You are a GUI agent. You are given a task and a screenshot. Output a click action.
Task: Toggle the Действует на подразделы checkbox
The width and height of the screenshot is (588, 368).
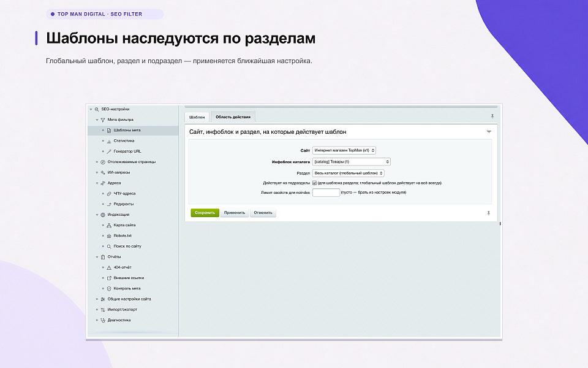click(314, 183)
